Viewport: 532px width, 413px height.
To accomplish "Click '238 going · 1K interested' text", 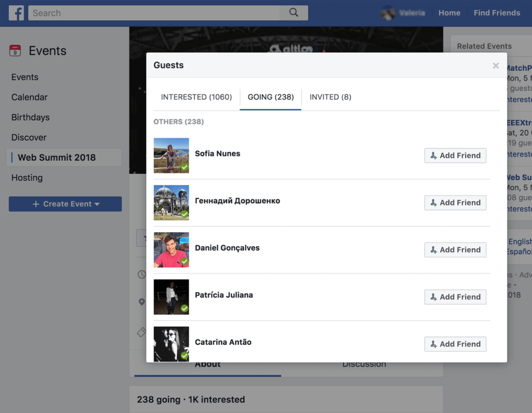I will [x=191, y=399].
